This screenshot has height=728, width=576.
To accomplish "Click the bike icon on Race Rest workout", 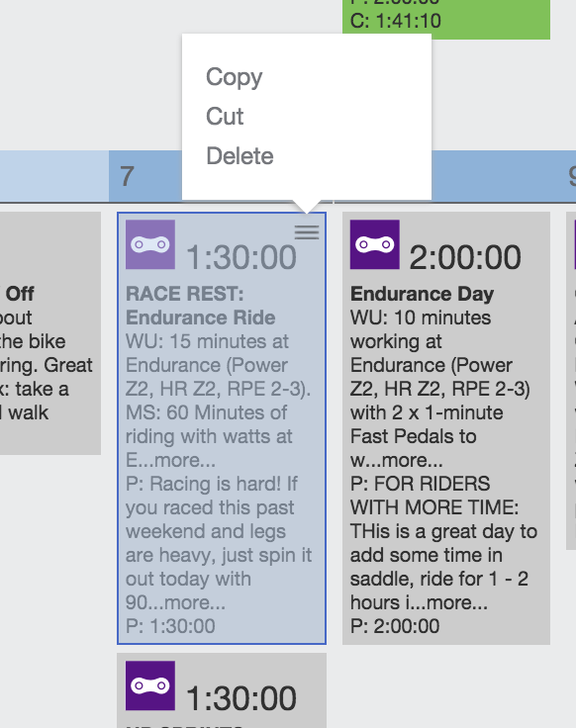I will [x=150, y=244].
